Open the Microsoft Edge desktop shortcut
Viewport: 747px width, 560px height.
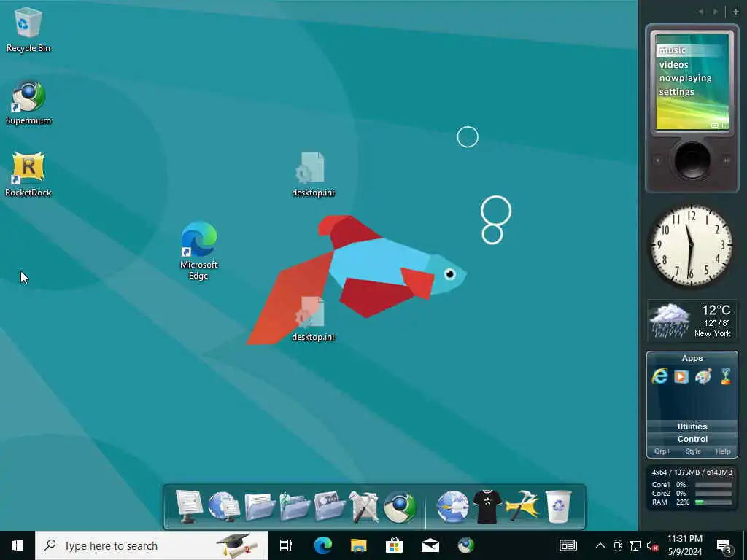[198, 251]
